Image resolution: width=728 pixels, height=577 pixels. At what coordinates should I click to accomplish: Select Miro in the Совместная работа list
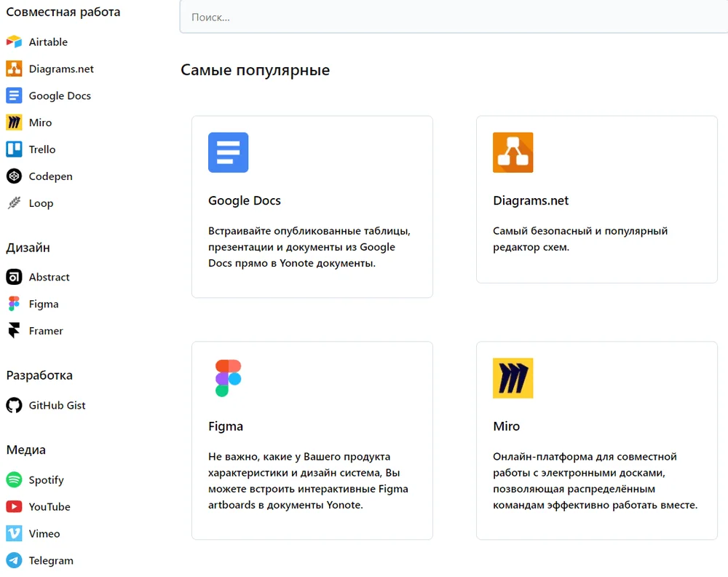tap(40, 122)
